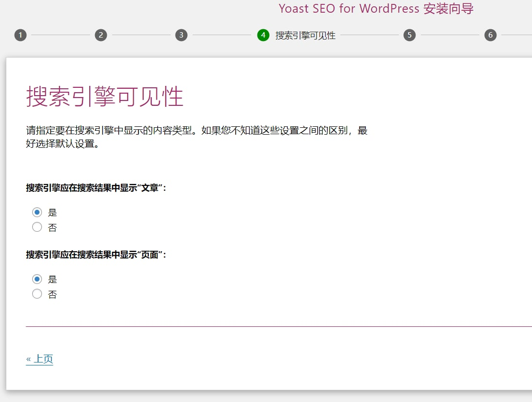The height and width of the screenshot is (402, 532).
Task: Select 否 radio button for 页面
Action: 37,294
